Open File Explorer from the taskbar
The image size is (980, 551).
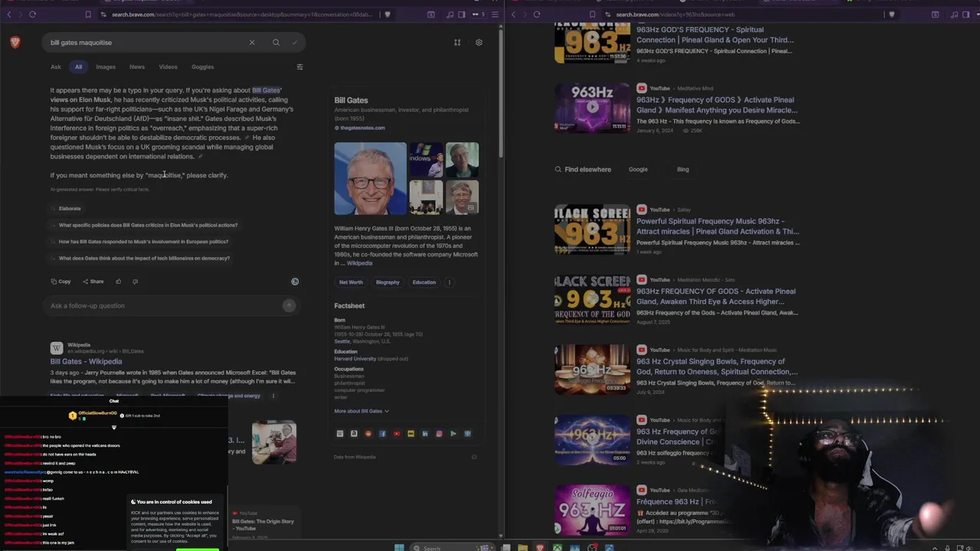click(x=523, y=547)
